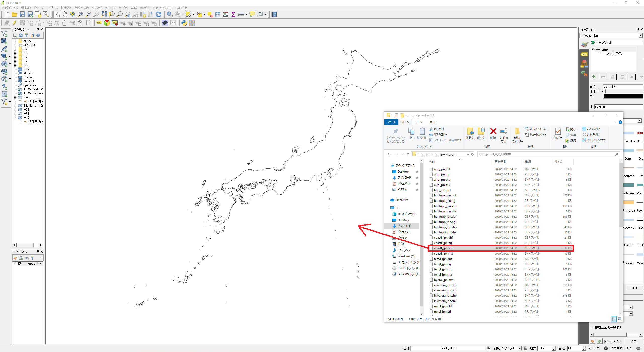Select the Pan Map hand tool

point(65,14)
